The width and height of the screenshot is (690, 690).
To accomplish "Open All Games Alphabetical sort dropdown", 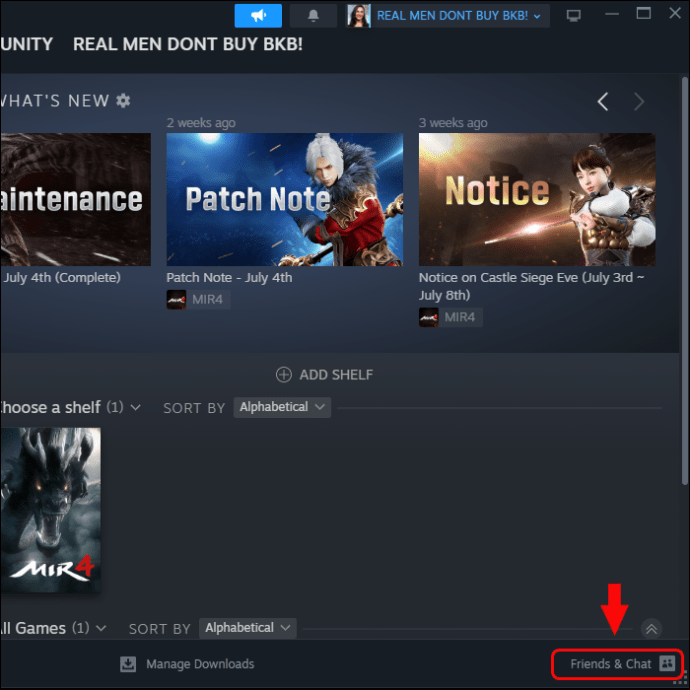I will [248, 628].
